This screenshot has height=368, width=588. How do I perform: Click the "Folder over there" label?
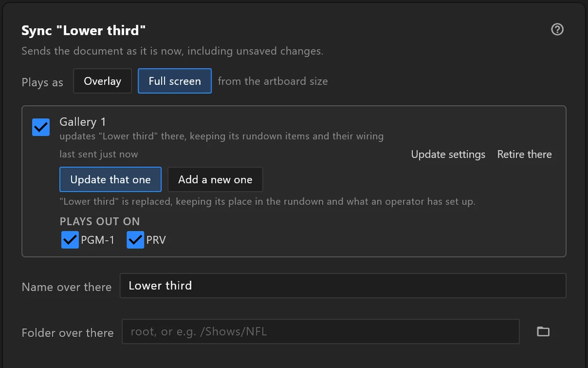(68, 333)
